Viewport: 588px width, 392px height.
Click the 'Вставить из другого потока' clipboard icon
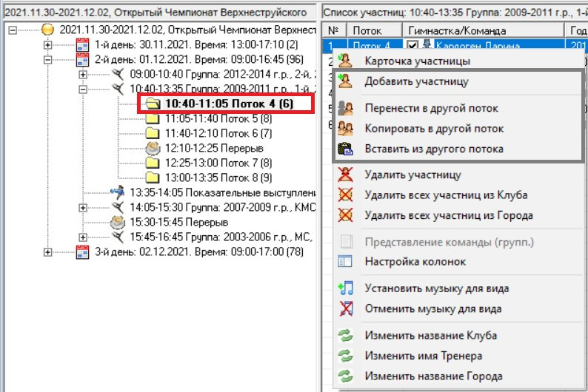(x=345, y=149)
